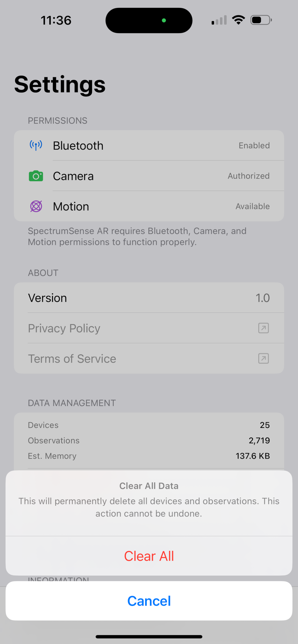Tap the Observations count value
This screenshot has width=298, height=644.
click(259, 441)
